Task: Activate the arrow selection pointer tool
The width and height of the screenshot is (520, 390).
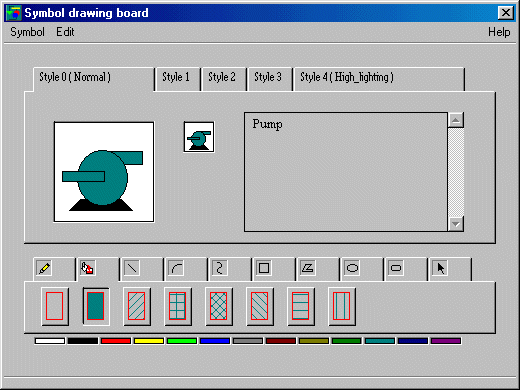Action: click(440, 268)
